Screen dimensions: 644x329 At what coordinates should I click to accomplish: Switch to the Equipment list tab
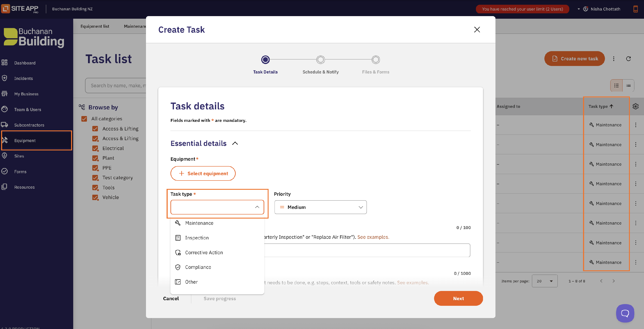pos(95,26)
